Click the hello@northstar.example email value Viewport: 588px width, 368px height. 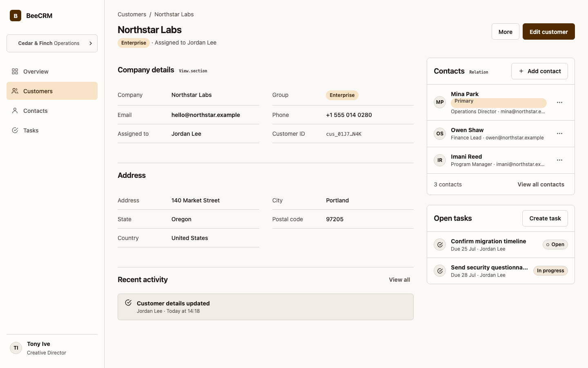click(206, 115)
